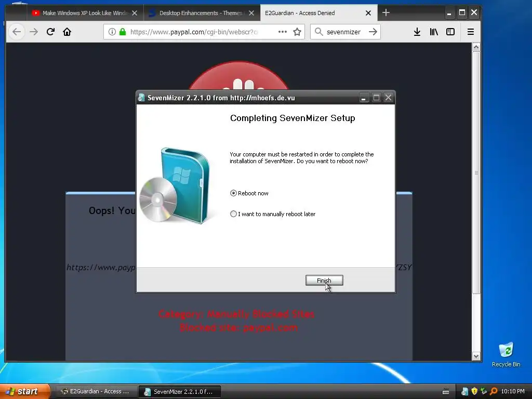This screenshot has width=532, height=399.
Task: Click the green padlock security icon
Action: click(123, 32)
